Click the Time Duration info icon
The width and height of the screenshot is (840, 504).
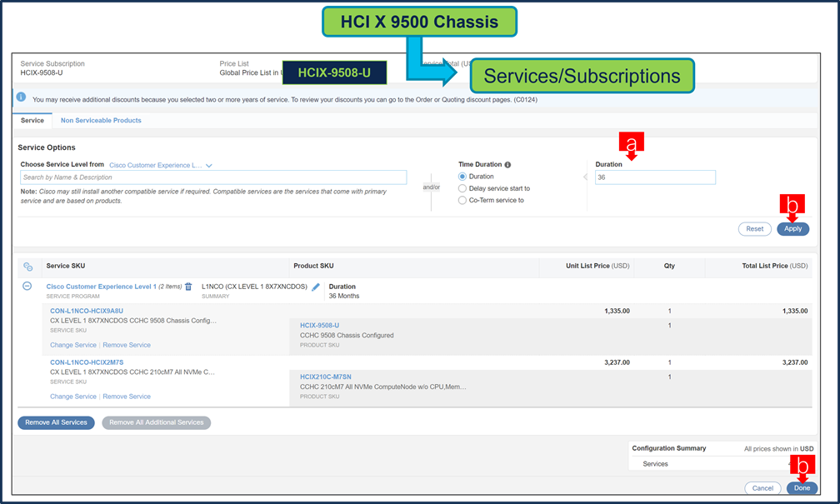(507, 165)
